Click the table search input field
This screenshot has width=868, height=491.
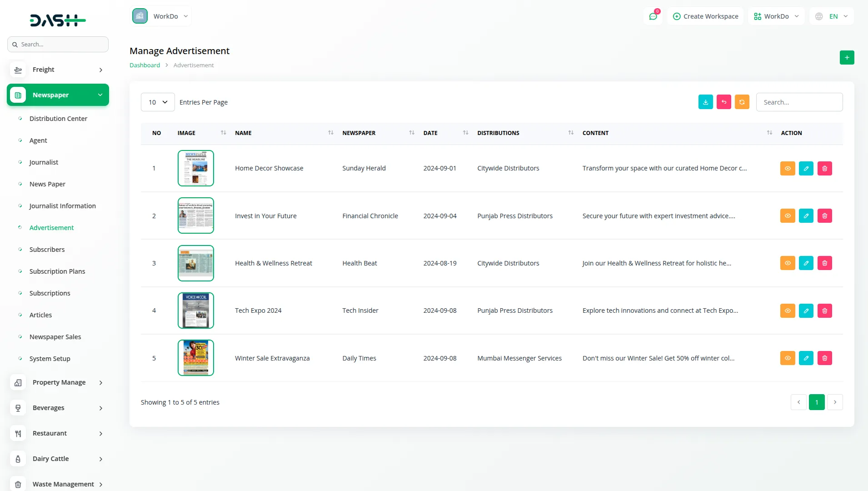pyautogui.click(x=799, y=102)
